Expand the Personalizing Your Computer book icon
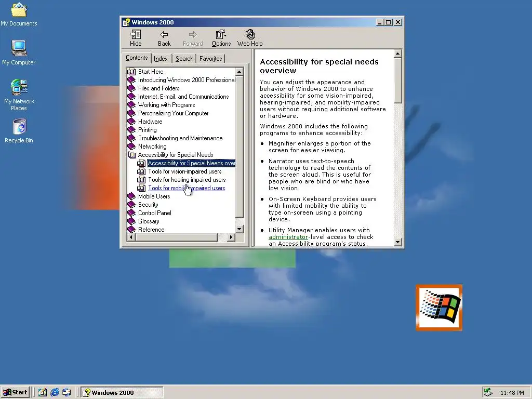The image size is (532, 399). (x=131, y=113)
